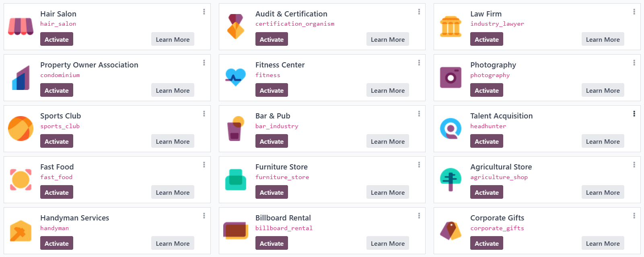The image size is (644, 257).
Task: Expand the Fast Food vertical dots menu
Action: (204, 165)
